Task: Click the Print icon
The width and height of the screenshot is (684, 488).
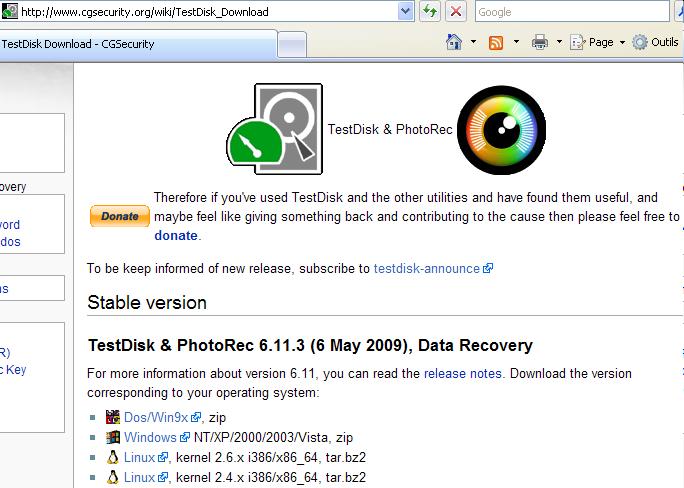Action: point(540,42)
